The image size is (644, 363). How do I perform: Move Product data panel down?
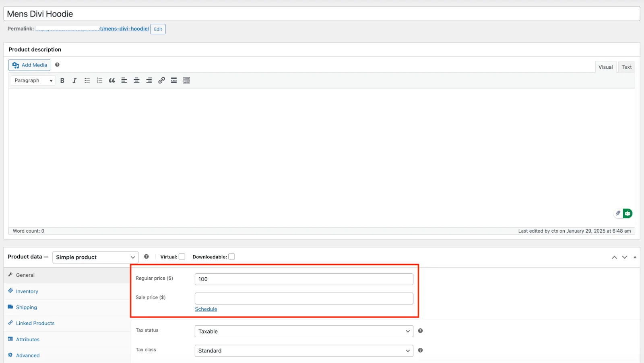(x=625, y=257)
